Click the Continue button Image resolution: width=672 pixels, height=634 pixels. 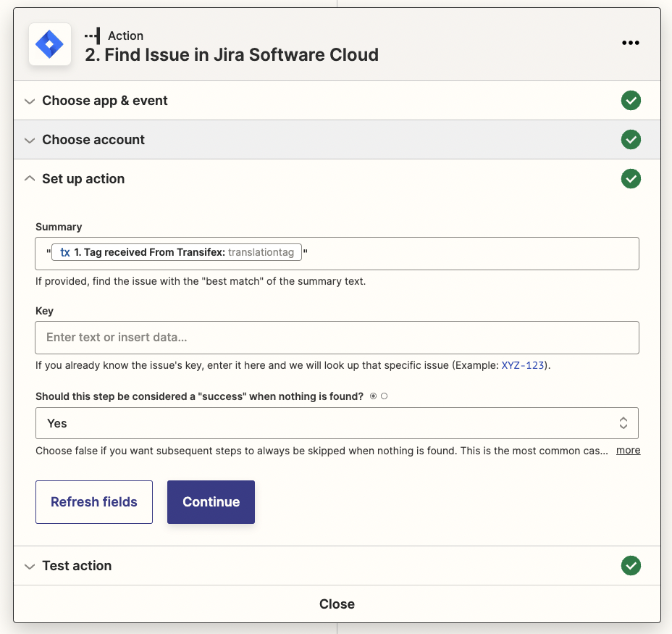pyautogui.click(x=211, y=501)
